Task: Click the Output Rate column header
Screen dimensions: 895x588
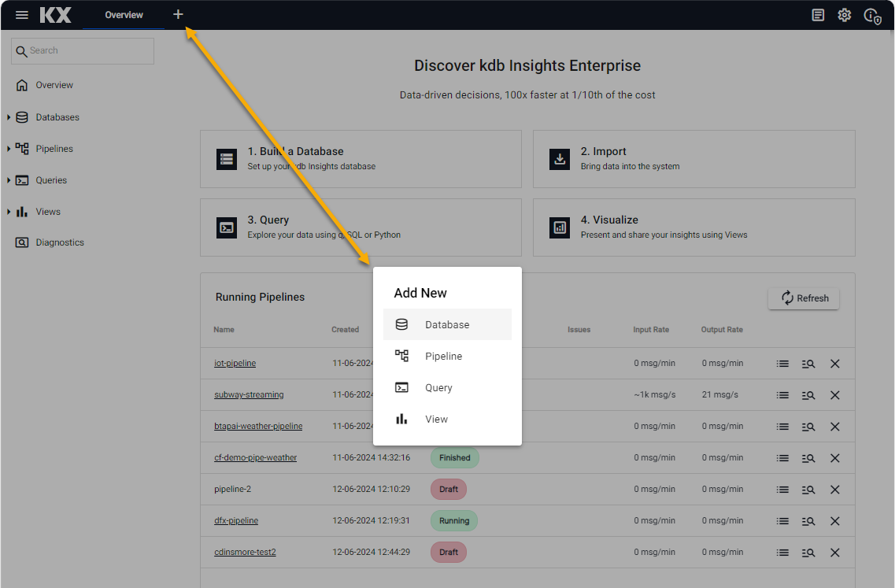Action: click(x=722, y=329)
